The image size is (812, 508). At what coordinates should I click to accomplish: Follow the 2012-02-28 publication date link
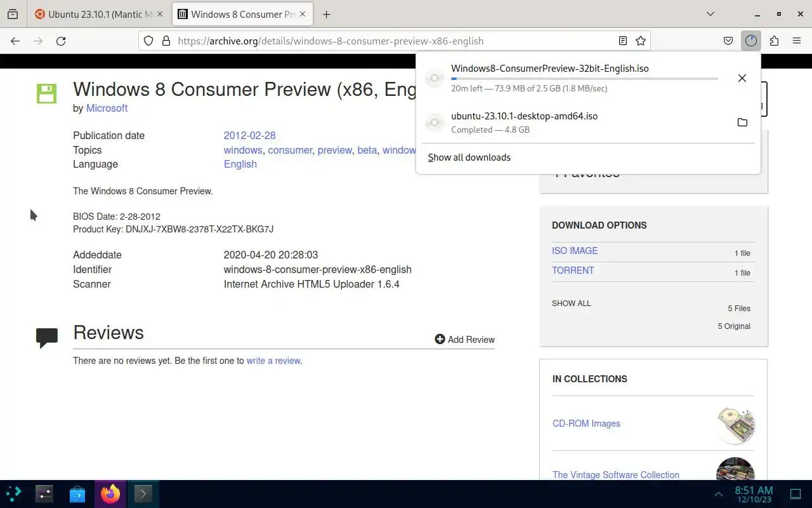(x=249, y=135)
